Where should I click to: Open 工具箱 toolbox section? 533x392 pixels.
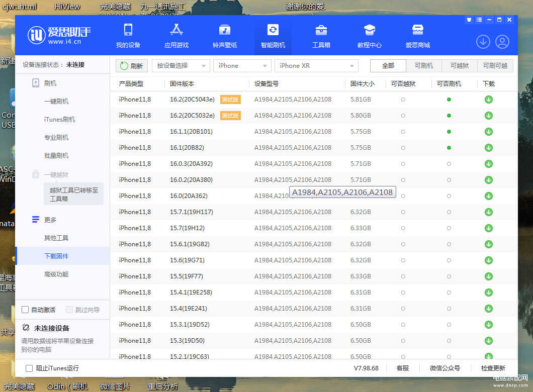[x=321, y=36]
